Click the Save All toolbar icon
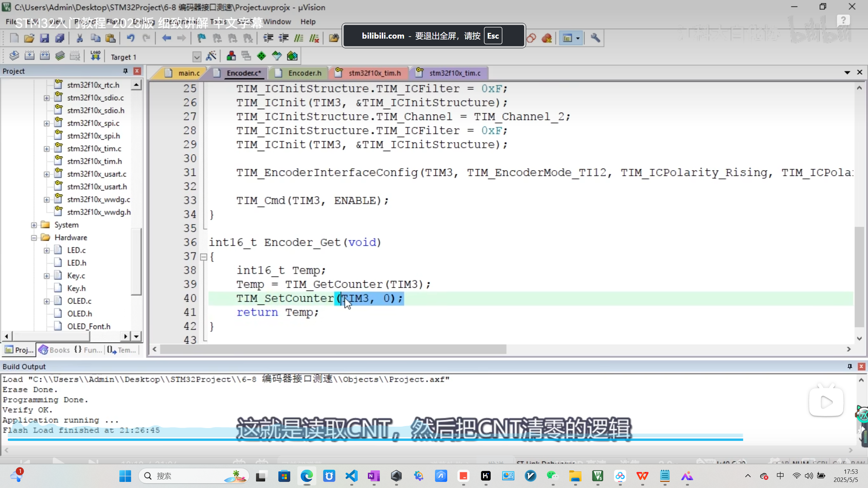Screen dimensions: 868x488 tap(60, 38)
